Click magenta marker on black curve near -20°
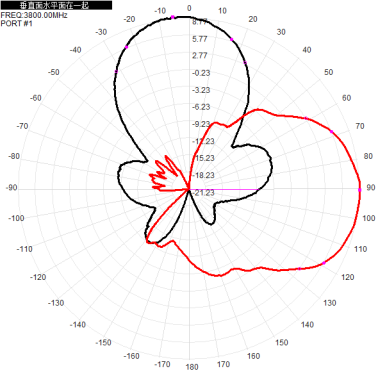This screenshot has height=378, width=378. 126,47
